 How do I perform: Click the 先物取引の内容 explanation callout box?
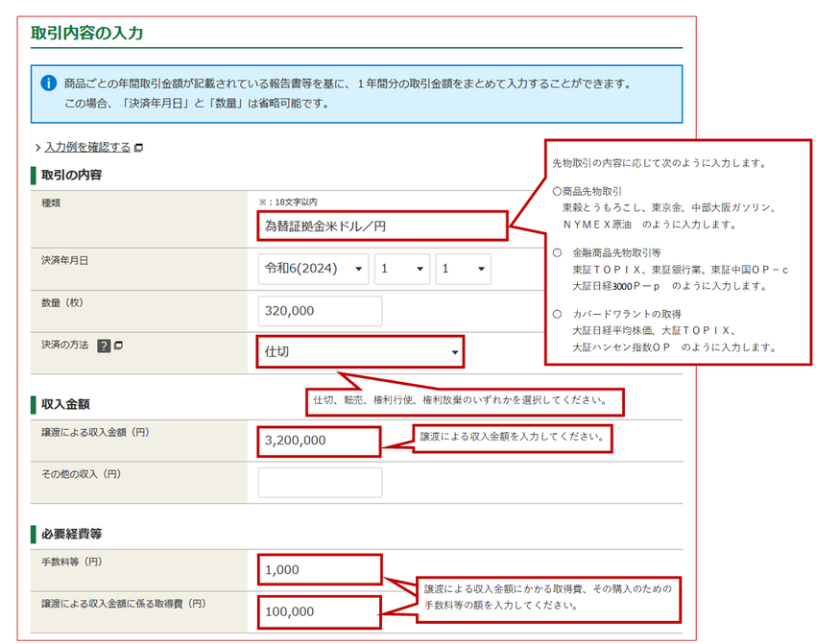pos(678,251)
